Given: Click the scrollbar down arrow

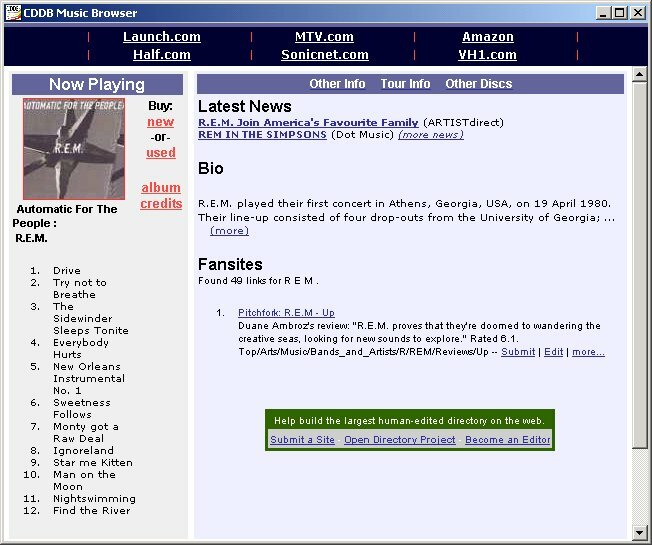Looking at the screenshot, I should [639, 533].
